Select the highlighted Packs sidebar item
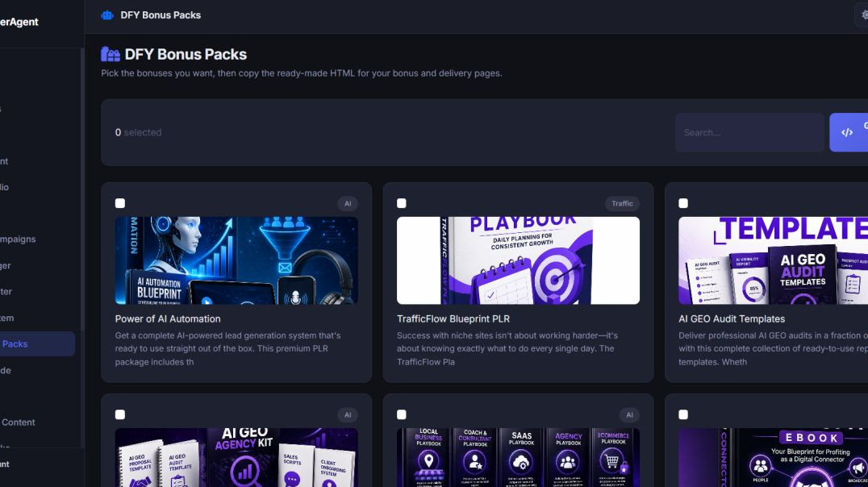The image size is (868, 487). click(x=36, y=343)
